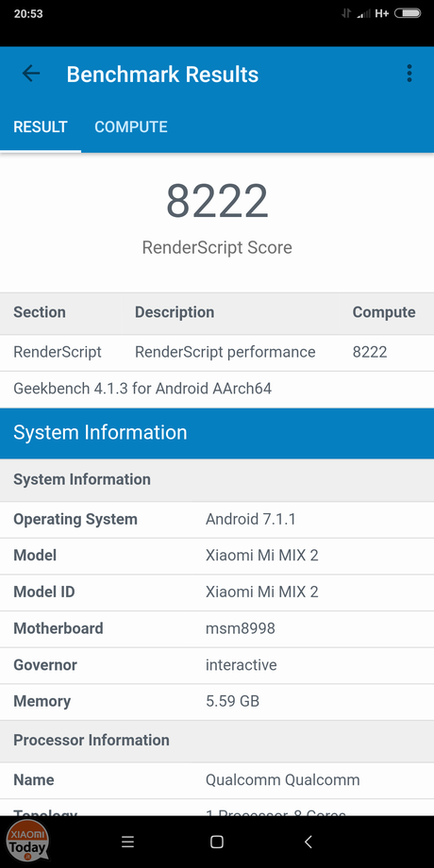434x868 pixels.
Task: Tap the 5.59 GB memory value
Action: [x=232, y=701]
